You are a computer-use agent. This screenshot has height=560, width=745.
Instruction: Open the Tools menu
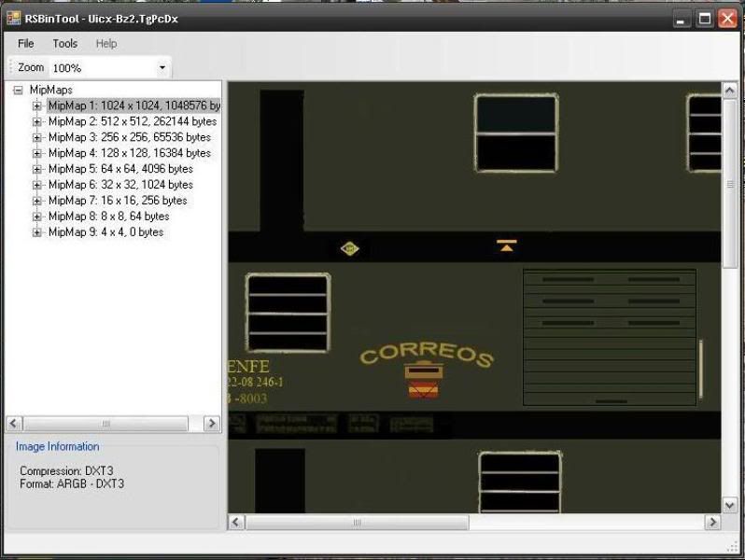point(64,44)
